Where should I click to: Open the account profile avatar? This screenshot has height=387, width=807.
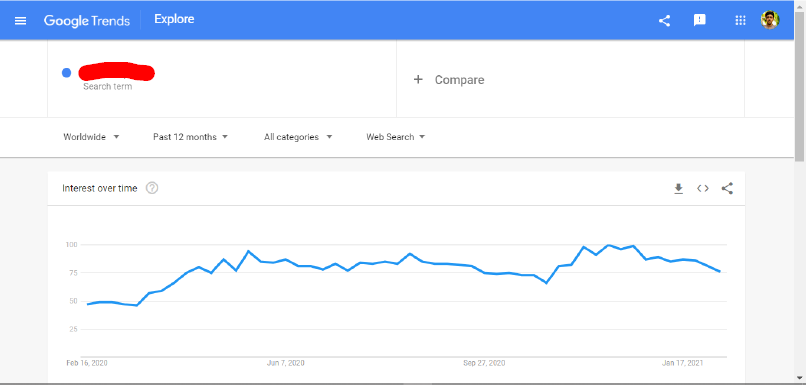pyautogui.click(x=770, y=20)
